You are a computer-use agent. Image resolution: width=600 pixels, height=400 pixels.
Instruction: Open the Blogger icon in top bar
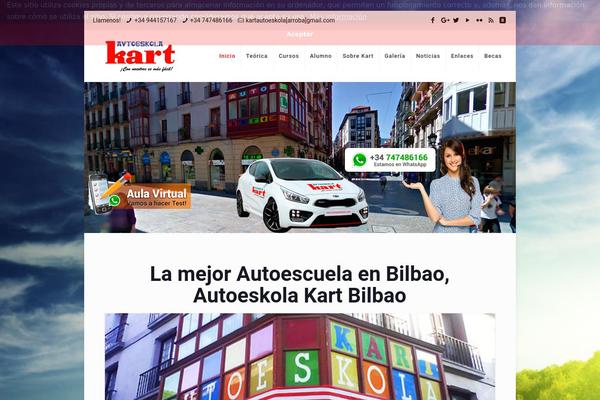tap(503, 20)
